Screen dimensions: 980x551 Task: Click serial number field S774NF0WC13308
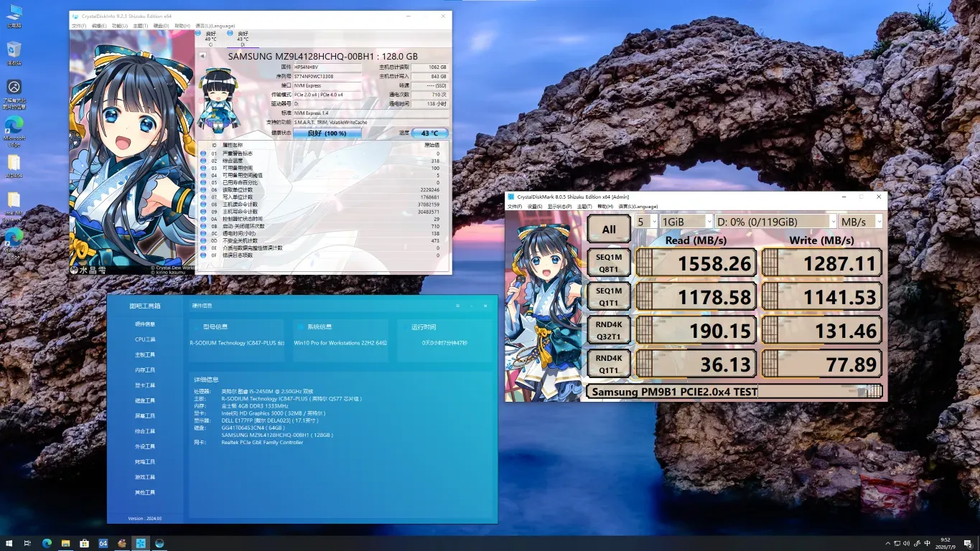point(327,76)
